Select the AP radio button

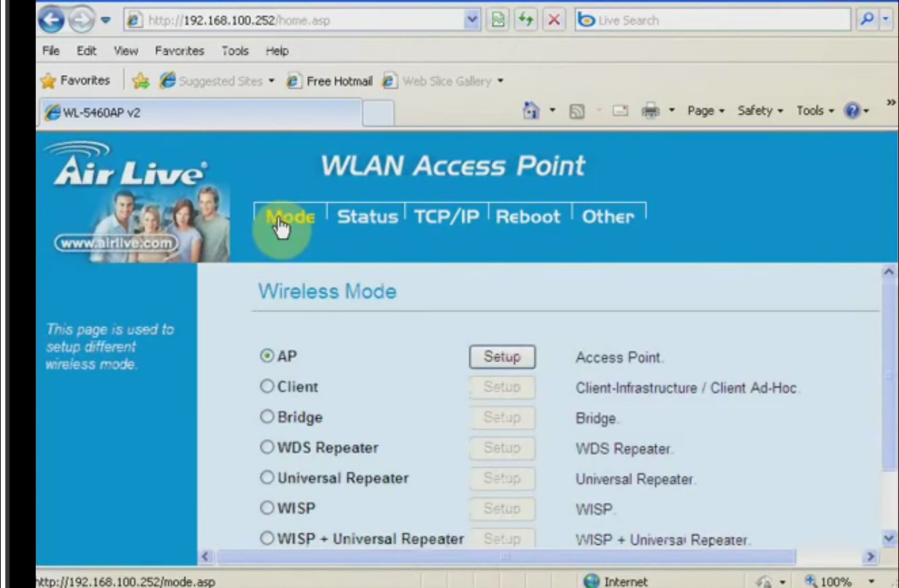(267, 356)
